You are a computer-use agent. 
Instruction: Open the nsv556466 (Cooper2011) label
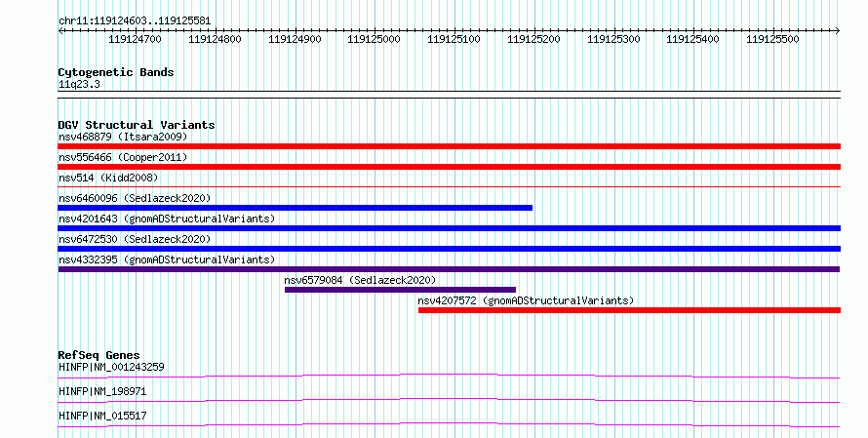[x=123, y=157]
